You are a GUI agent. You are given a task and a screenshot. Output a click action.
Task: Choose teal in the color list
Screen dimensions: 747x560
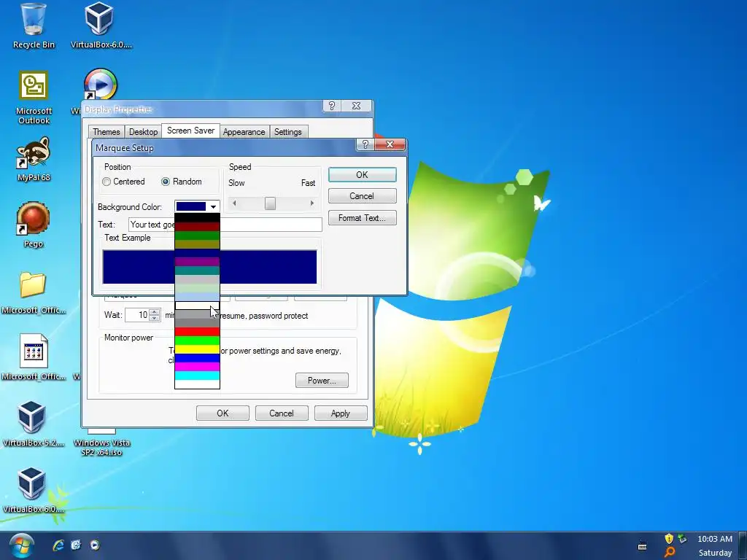pyautogui.click(x=197, y=271)
